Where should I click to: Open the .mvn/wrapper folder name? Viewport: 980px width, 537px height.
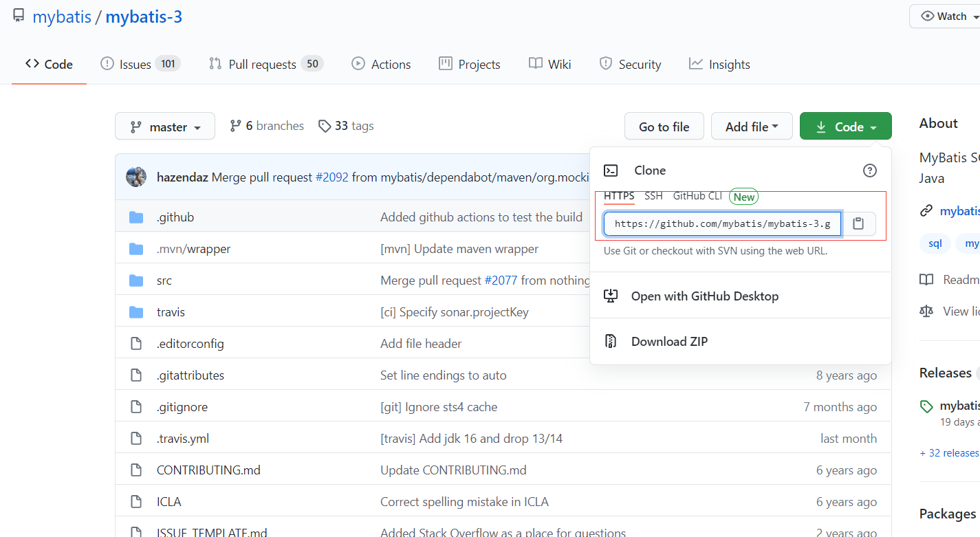click(x=194, y=249)
